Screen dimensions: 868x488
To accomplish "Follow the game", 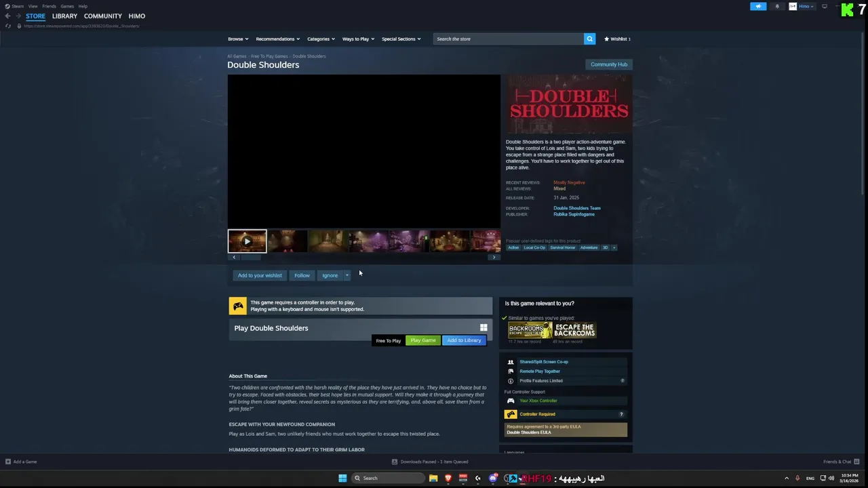I will click(302, 275).
